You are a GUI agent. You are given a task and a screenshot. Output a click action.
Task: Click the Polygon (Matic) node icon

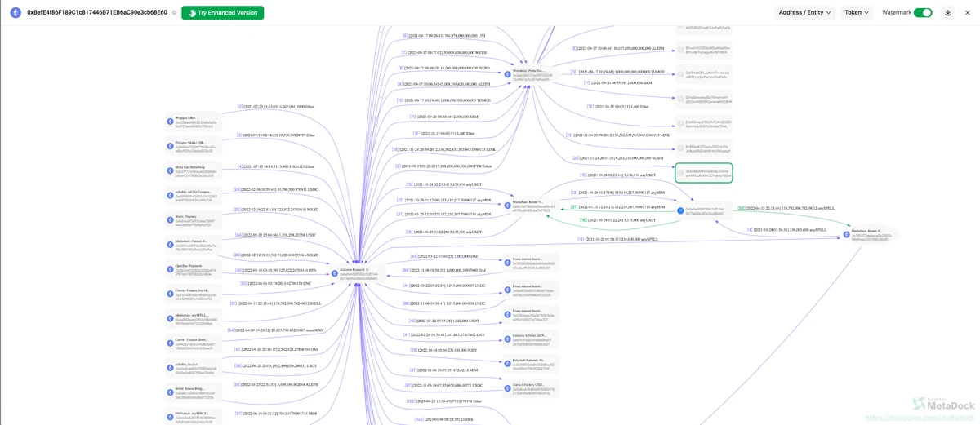tap(171, 147)
